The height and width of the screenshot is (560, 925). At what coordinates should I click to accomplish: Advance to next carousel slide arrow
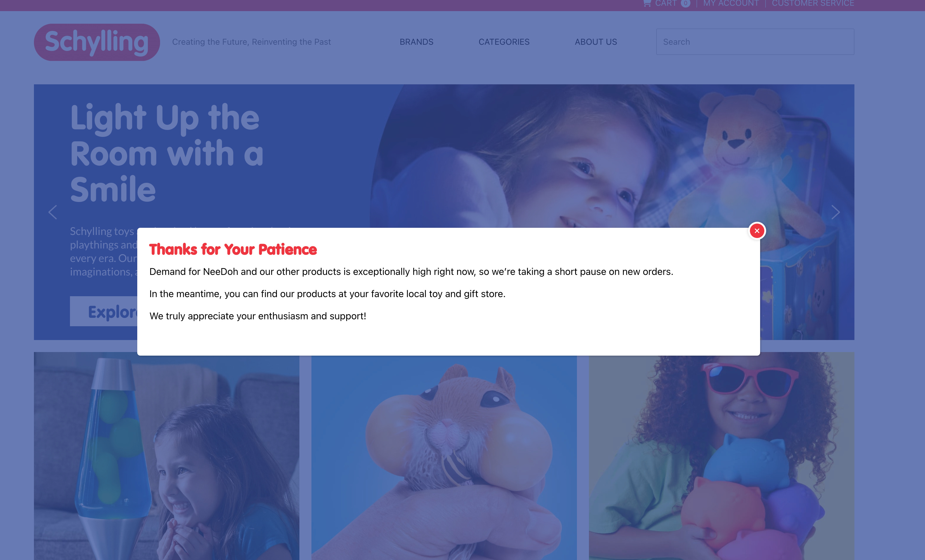835,212
